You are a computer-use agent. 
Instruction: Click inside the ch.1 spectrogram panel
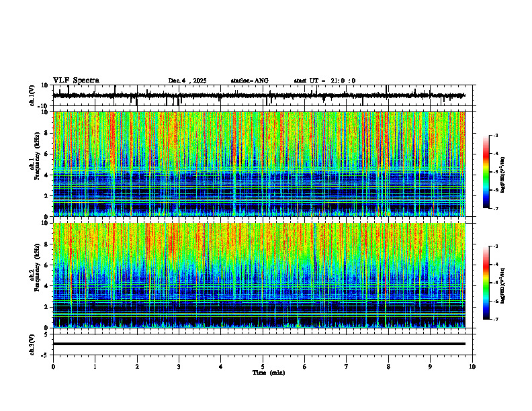(259, 164)
